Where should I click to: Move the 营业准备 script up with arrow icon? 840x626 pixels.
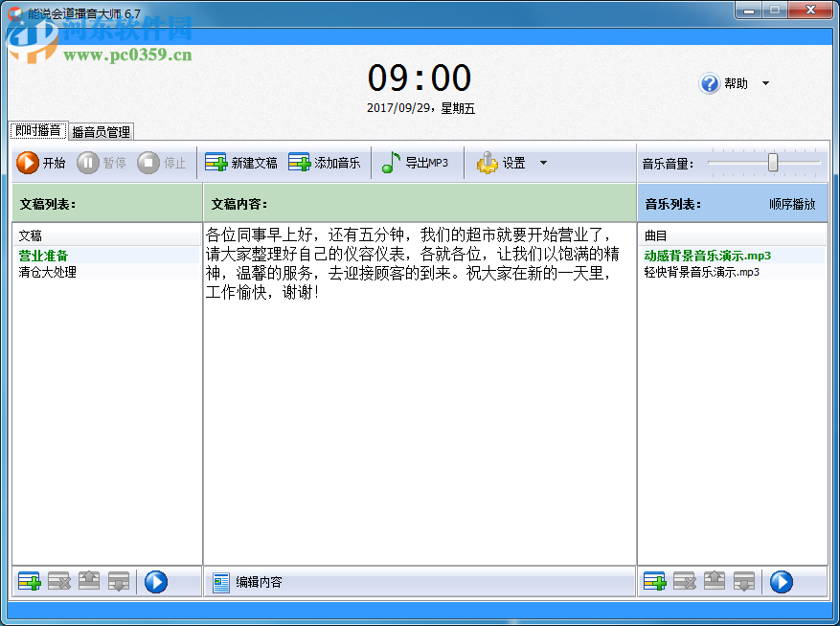point(88,581)
